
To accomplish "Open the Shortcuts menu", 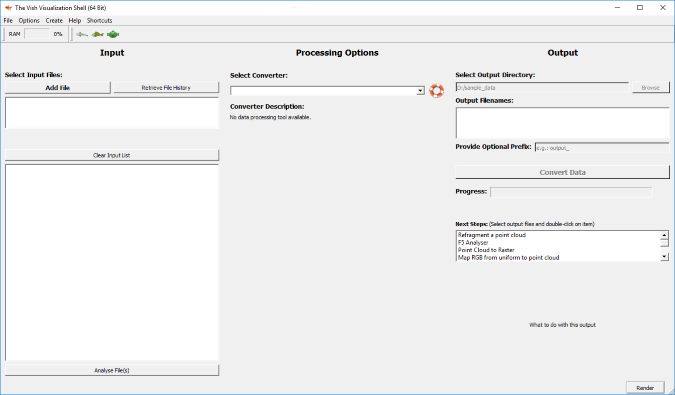I will click(x=99, y=21).
